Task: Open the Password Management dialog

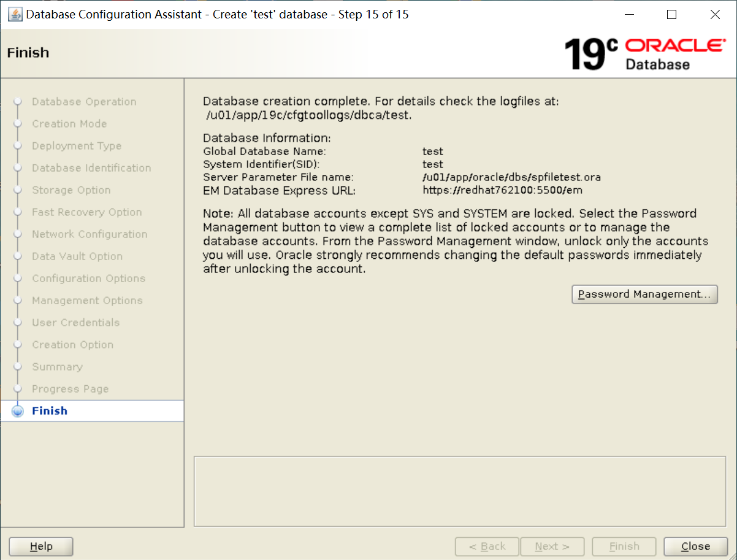Action: tap(644, 294)
